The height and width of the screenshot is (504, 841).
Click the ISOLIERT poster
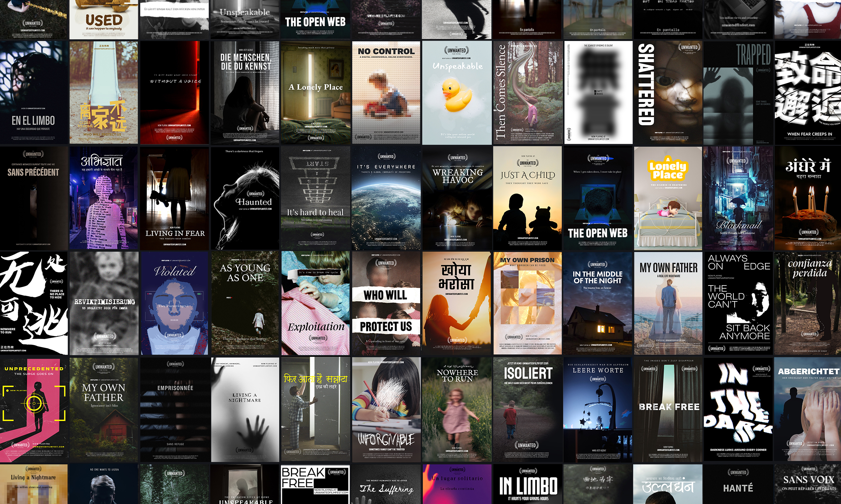pyautogui.click(x=527, y=410)
